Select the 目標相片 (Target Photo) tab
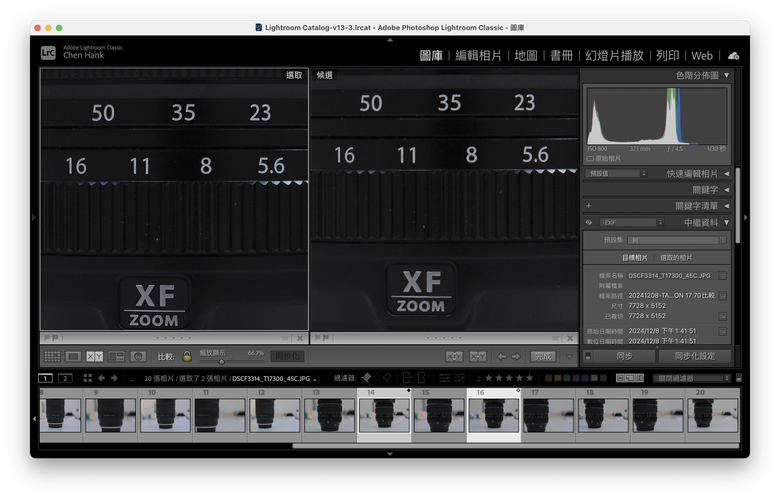780x498 pixels. 635,258
